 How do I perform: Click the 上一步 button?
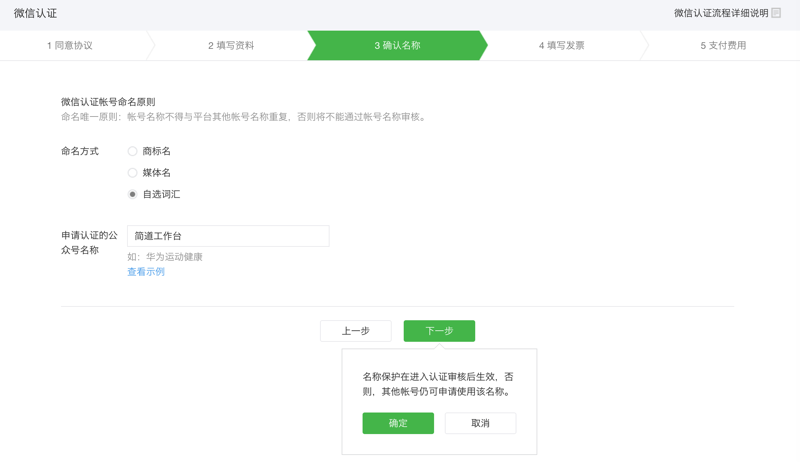pyautogui.click(x=356, y=331)
